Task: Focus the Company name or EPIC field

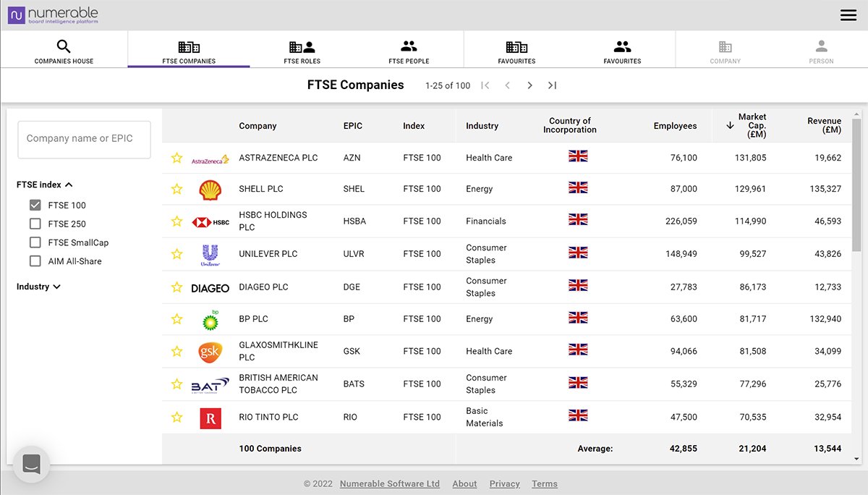Action: click(84, 139)
